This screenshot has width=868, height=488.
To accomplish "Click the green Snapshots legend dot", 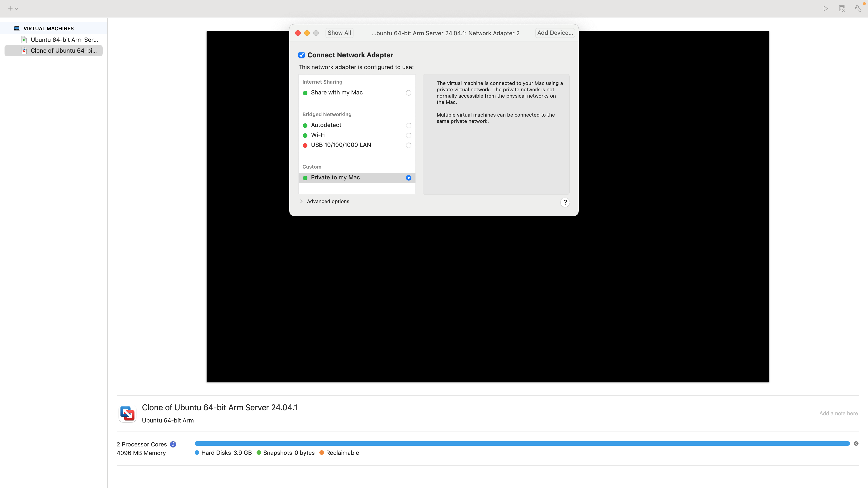I will point(259,452).
